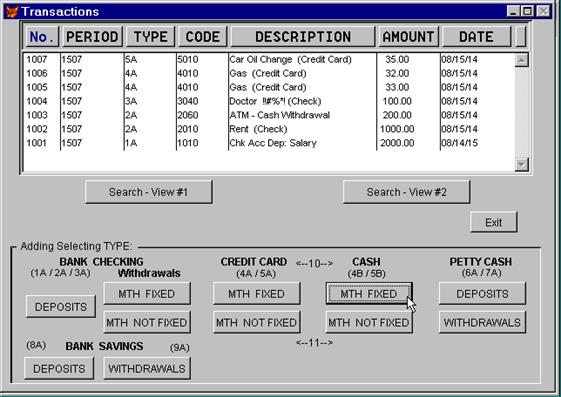Click the AMOUNT column header
This screenshot has width=561, height=397.
tap(408, 36)
